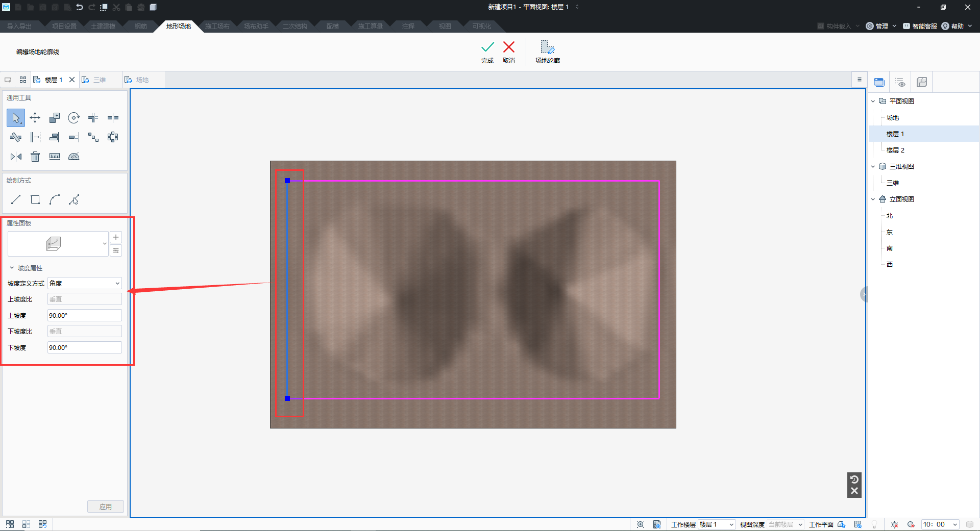Click the zoom-to-fit status bar icon
The image size is (980, 531).
pyautogui.click(x=641, y=524)
